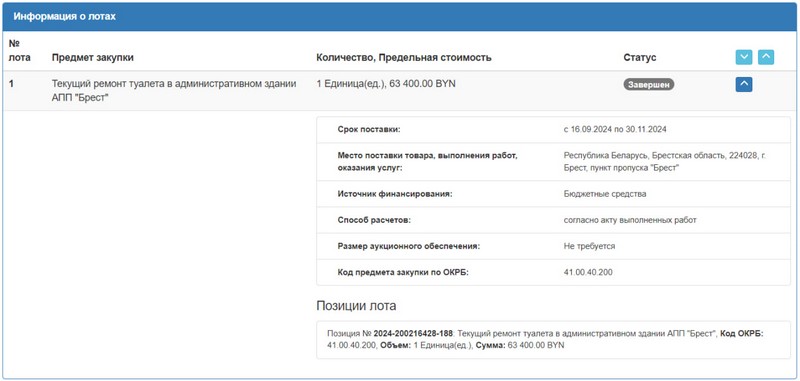800x381 pixels.
Task: Click the Способ расчетов label
Action: tap(374, 220)
